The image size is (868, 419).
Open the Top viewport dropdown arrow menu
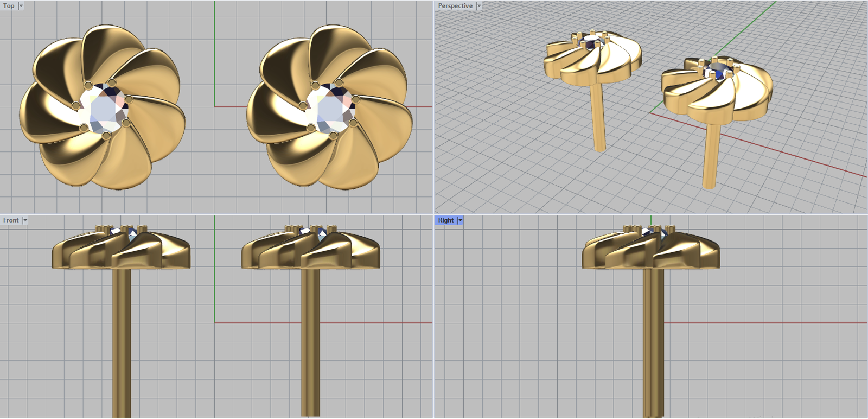(21, 6)
